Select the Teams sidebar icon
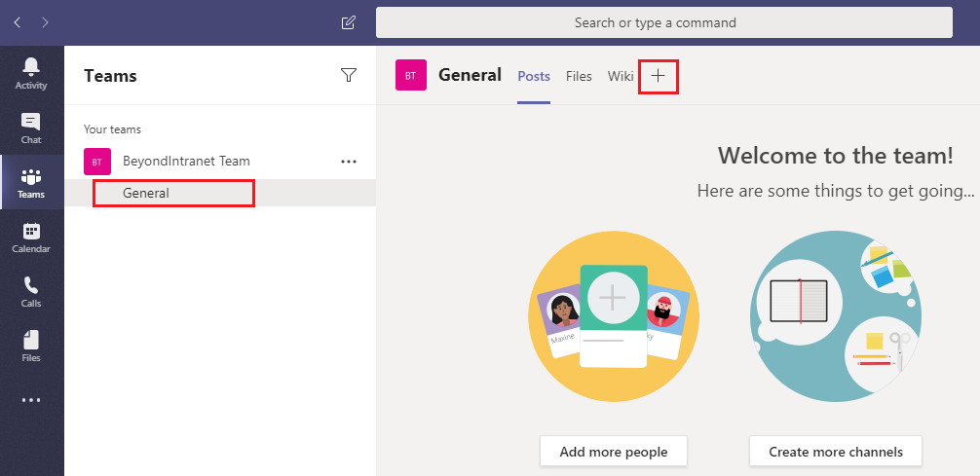980x476 pixels. pyautogui.click(x=31, y=183)
